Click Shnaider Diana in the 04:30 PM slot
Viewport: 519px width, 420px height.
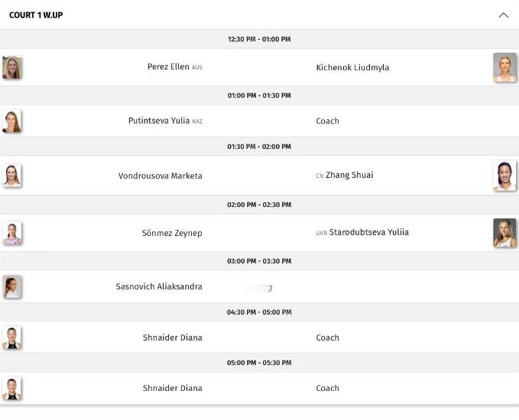(x=173, y=338)
